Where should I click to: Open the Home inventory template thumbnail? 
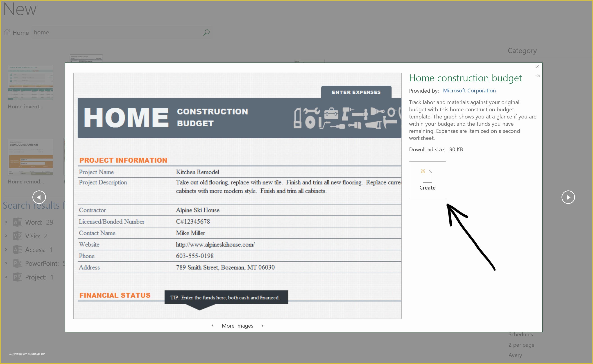(x=30, y=82)
